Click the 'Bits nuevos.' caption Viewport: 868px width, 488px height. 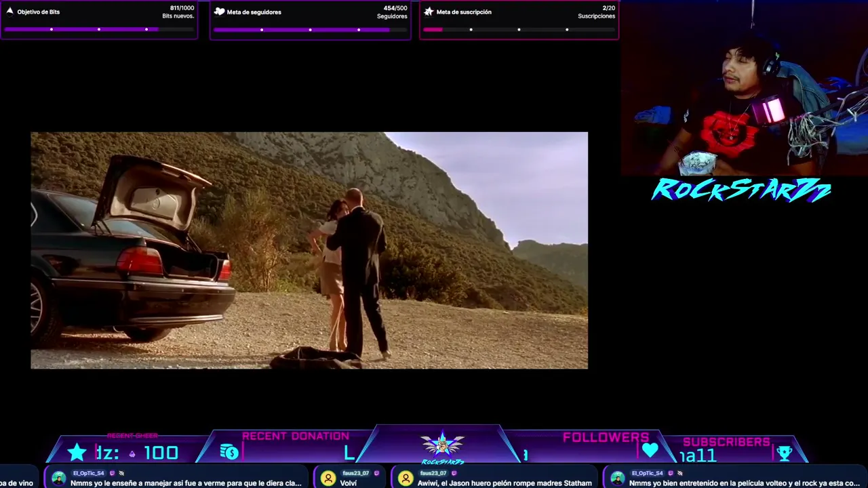tap(178, 16)
